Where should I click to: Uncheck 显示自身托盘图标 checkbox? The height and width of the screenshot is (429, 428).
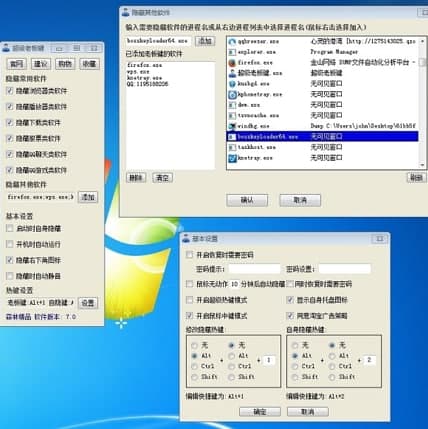click(x=290, y=300)
